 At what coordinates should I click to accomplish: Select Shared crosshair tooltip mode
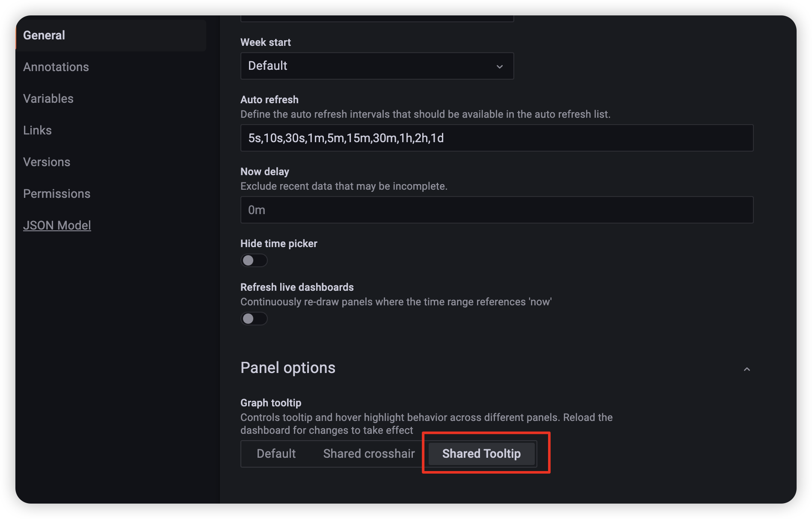(369, 453)
